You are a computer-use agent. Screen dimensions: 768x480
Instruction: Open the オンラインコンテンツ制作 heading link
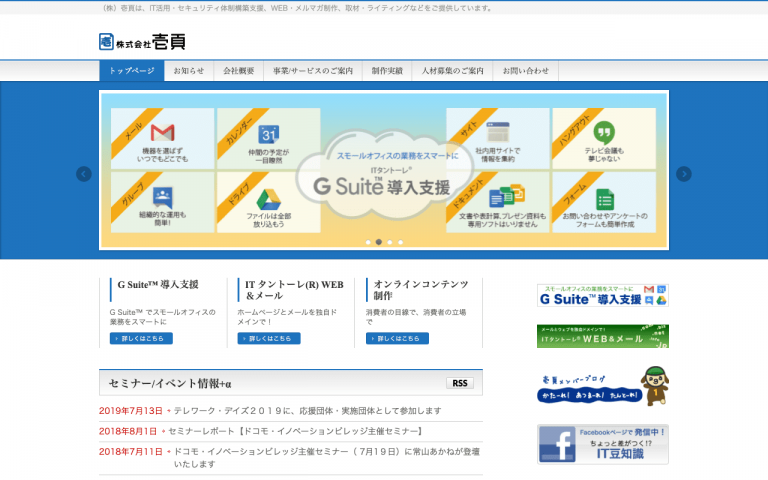click(421, 290)
